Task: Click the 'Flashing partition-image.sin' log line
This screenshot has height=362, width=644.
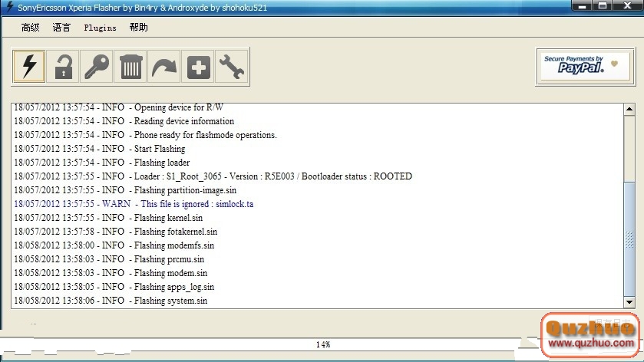Action: tap(125, 190)
